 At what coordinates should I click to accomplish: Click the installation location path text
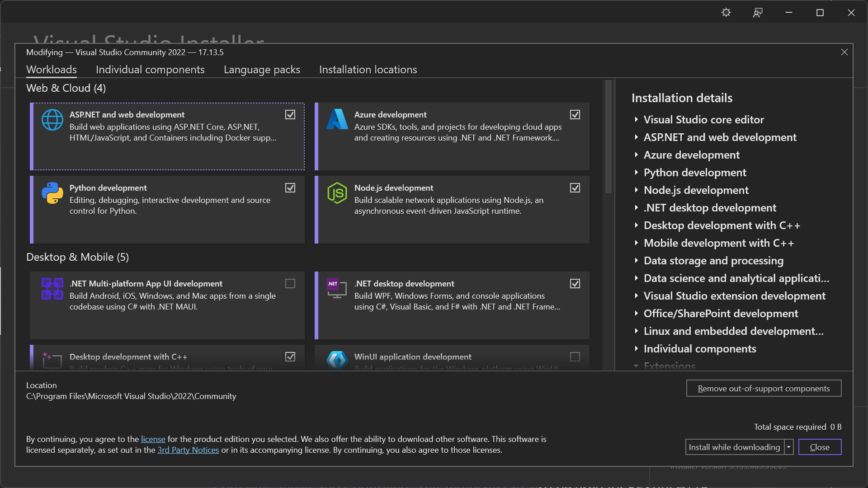coord(131,396)
